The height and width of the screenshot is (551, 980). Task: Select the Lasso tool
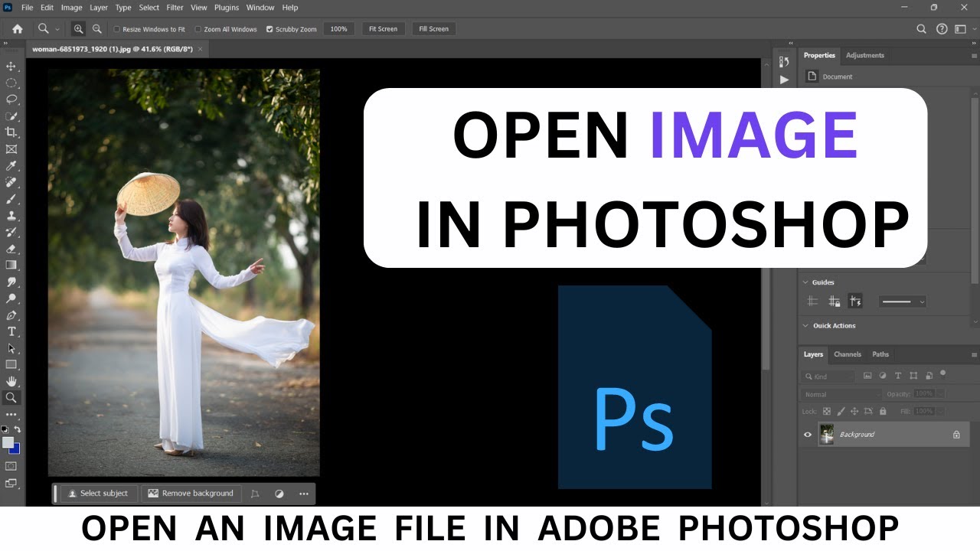click(11, 99)
